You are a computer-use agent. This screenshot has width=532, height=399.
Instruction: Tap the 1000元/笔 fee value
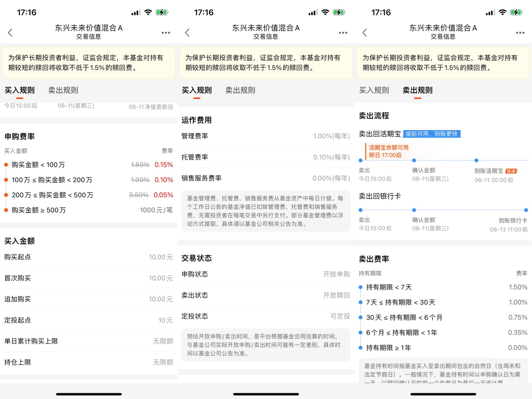click(x=156, y=210)
